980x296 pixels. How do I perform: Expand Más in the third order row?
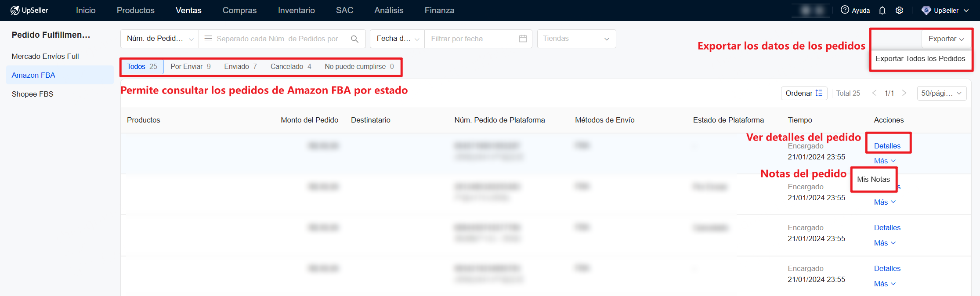(x=884, y=243)
